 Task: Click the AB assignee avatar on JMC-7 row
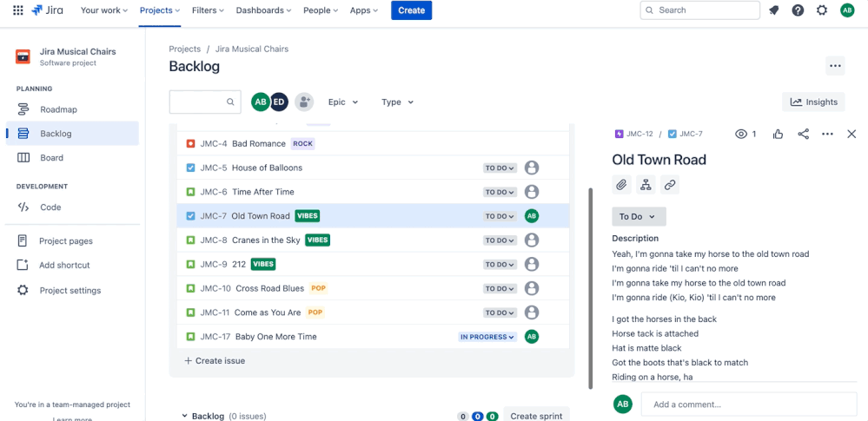click(532, 216)
